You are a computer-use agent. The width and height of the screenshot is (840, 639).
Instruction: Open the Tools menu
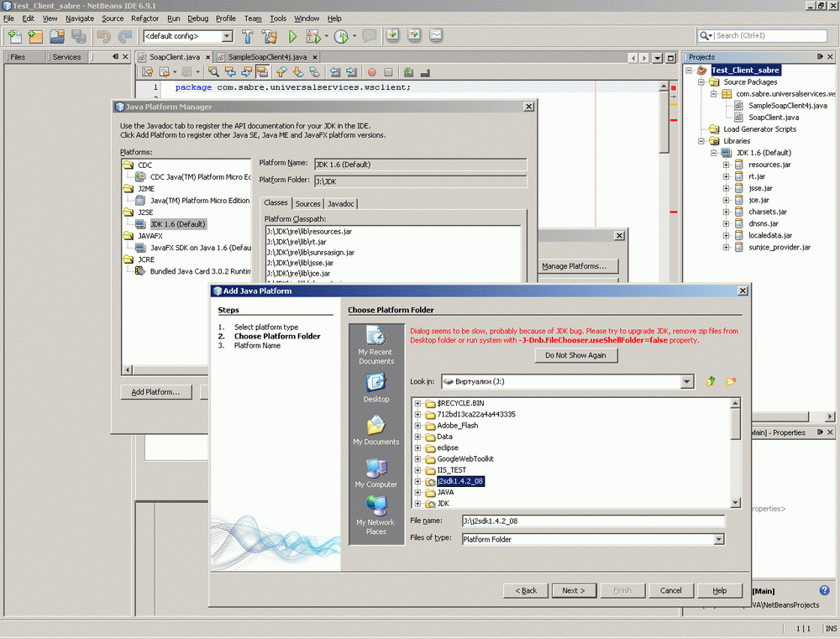tap(278, 18)
